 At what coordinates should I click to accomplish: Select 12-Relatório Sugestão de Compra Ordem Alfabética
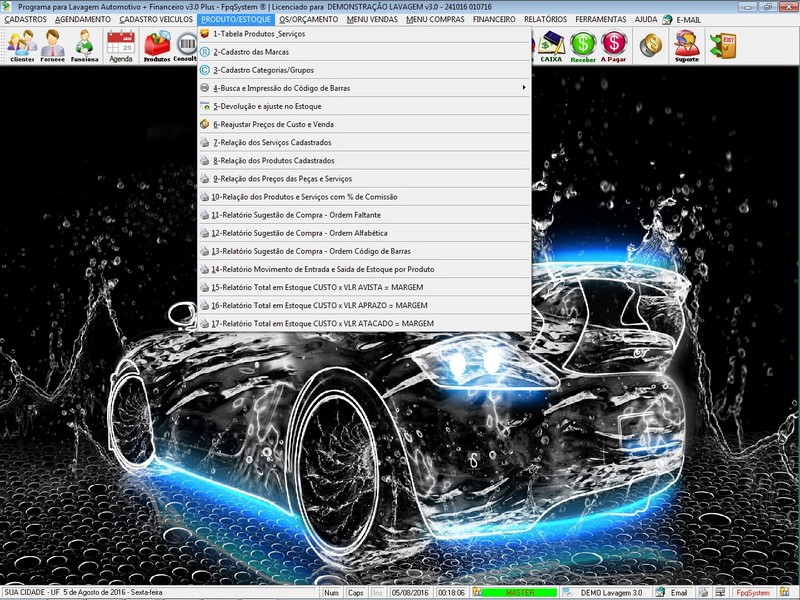364,233
